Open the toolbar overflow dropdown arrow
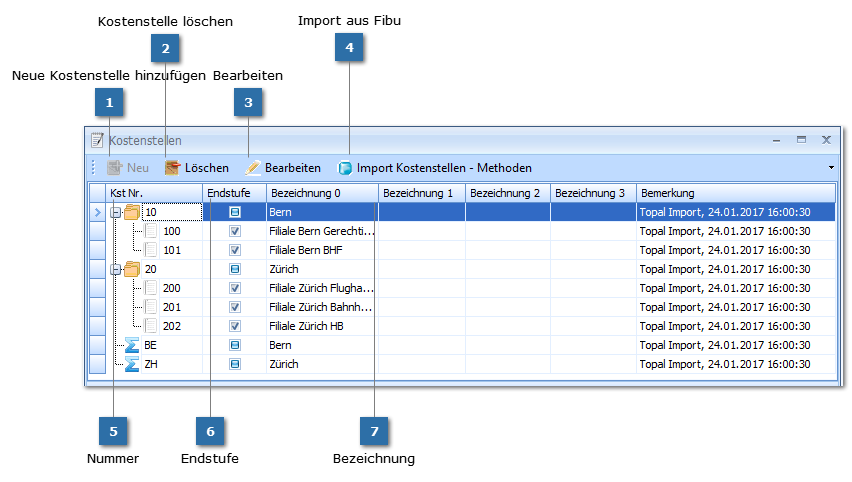Image resolution: width=852 pixels, height=482 pixels. coord(830,168)
